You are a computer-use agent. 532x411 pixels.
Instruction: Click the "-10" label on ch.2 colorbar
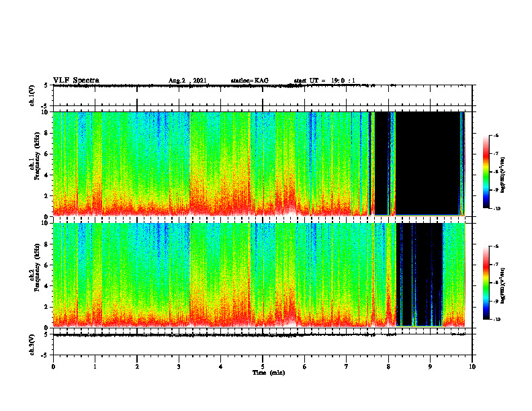pyautogui.click(x=496, y=319)
